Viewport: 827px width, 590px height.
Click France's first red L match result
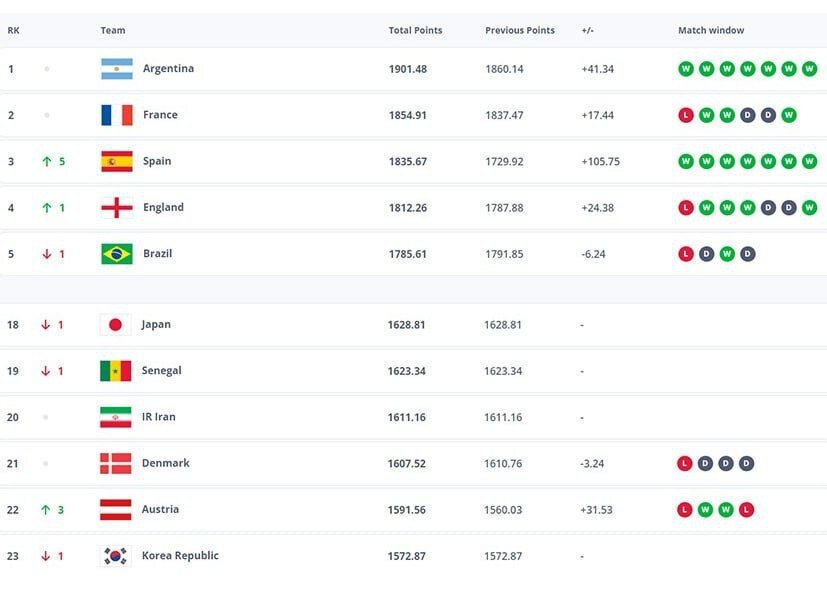[x=686, y=115]
